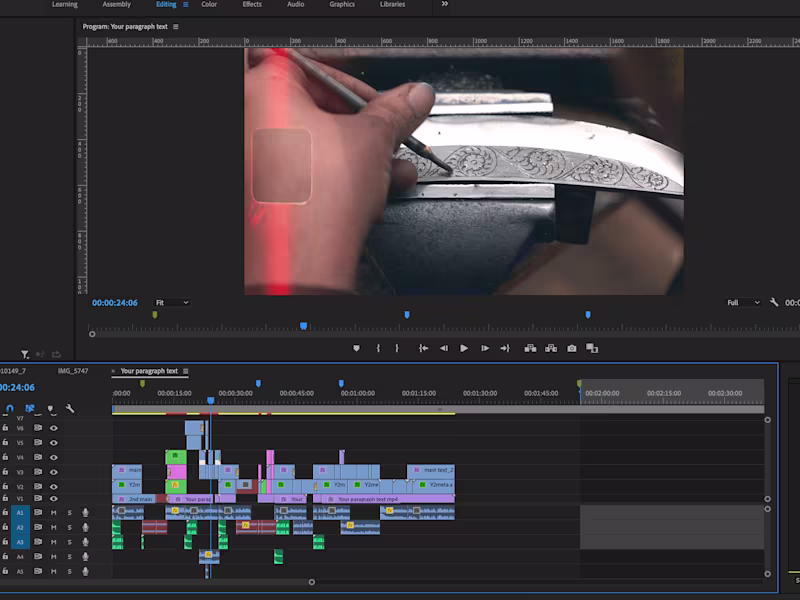This screenshot has height=600, width=800.
Task: Toggle lock on video track V2
Action: [5, 486]
